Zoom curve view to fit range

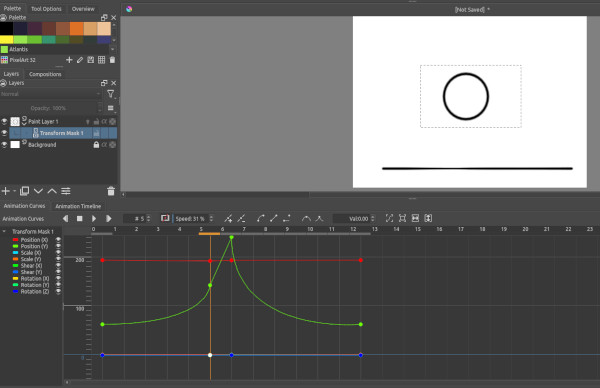click(x=389, y=218)
